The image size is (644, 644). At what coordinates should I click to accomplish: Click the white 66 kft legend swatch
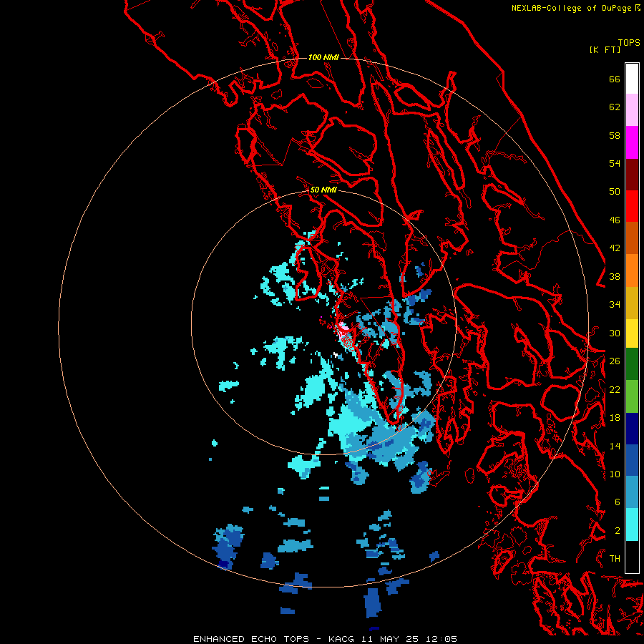point(632,79)
